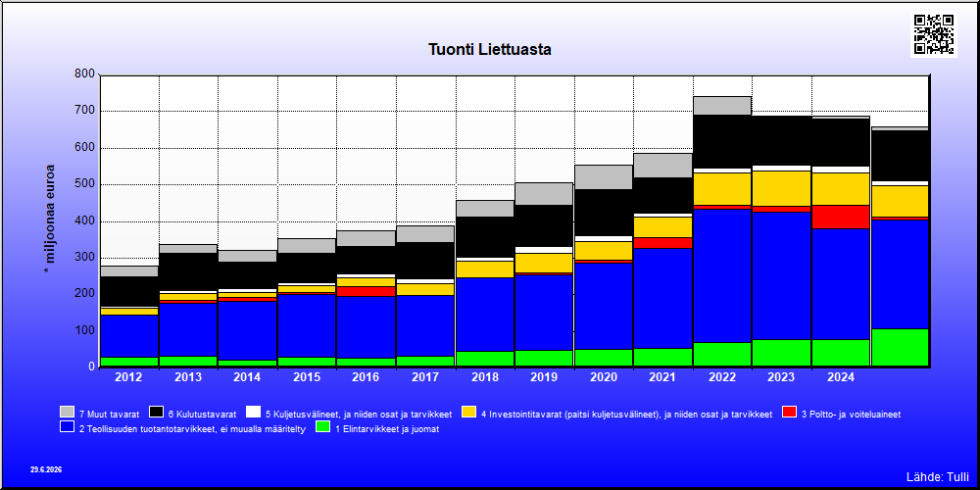980x490 pixels.
Task: Click the legend text '4 Investointitavarat (paitsi kuljetusvälineet)'
Action: pos(568,414)
